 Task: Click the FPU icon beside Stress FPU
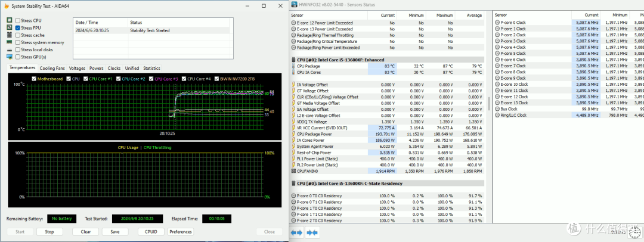pos(10,27)
